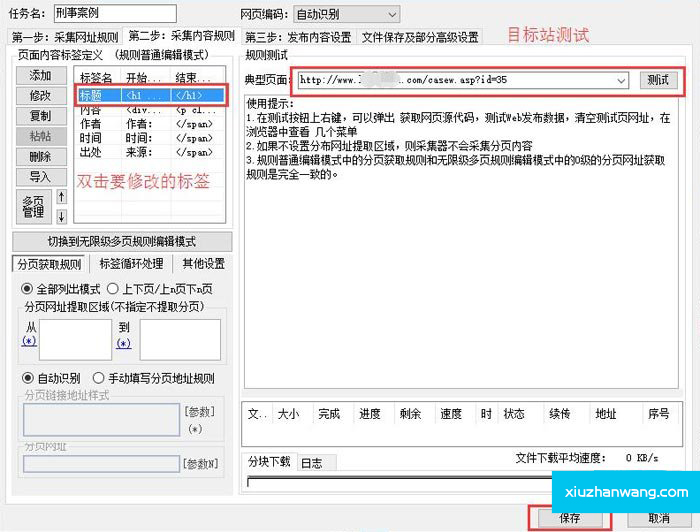This screenshot has height=532, width=700.
Task: Click the move-down arrow beside the tag list
Action: [62, 215]
